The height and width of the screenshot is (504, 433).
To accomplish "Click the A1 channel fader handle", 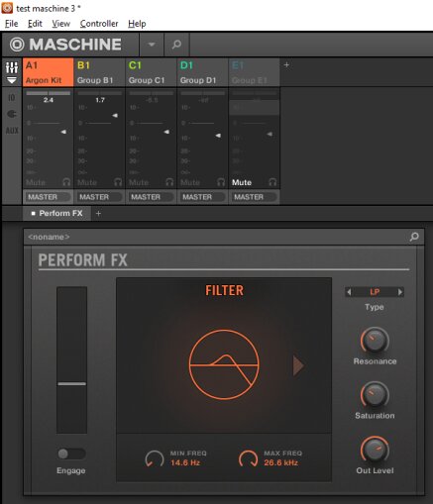I will [x=63, y=132].
